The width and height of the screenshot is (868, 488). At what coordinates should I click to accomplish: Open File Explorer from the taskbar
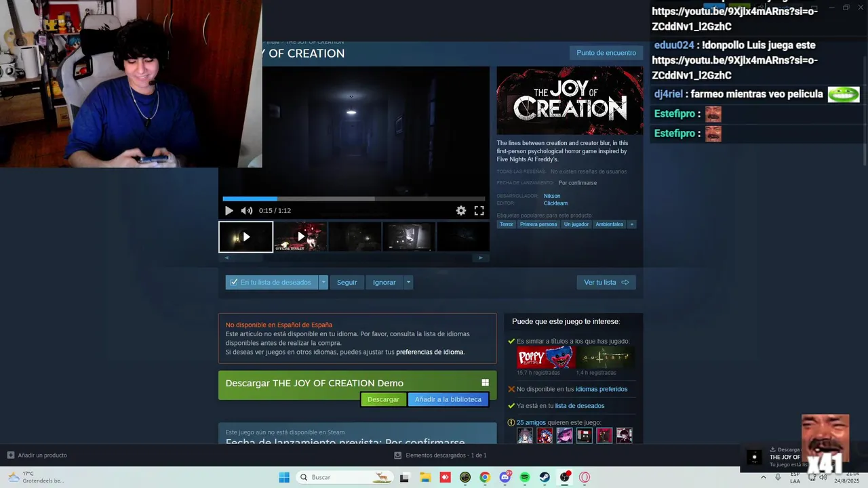click(x=425, y=477)
